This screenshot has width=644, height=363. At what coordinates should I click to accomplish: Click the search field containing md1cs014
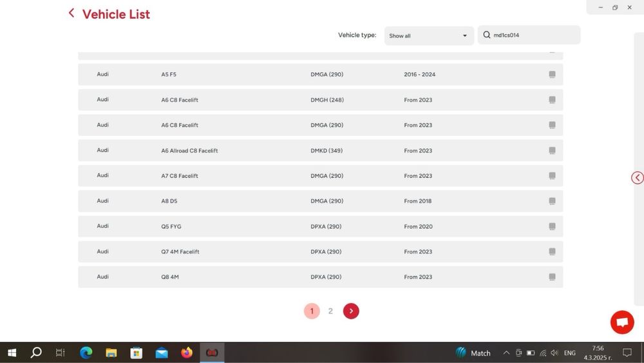(529, 35)
